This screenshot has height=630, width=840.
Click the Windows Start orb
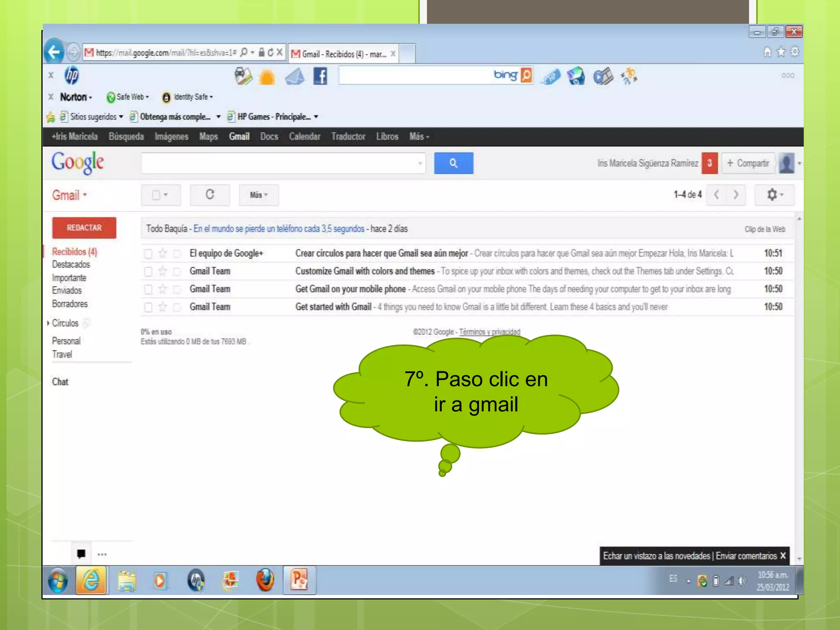coord(58,581)
